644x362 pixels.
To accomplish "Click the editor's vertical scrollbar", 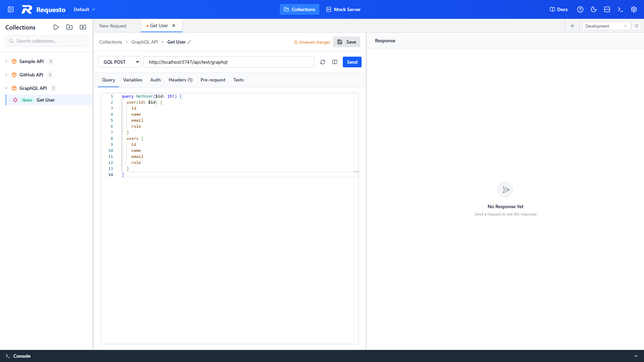I will (356, 218).
